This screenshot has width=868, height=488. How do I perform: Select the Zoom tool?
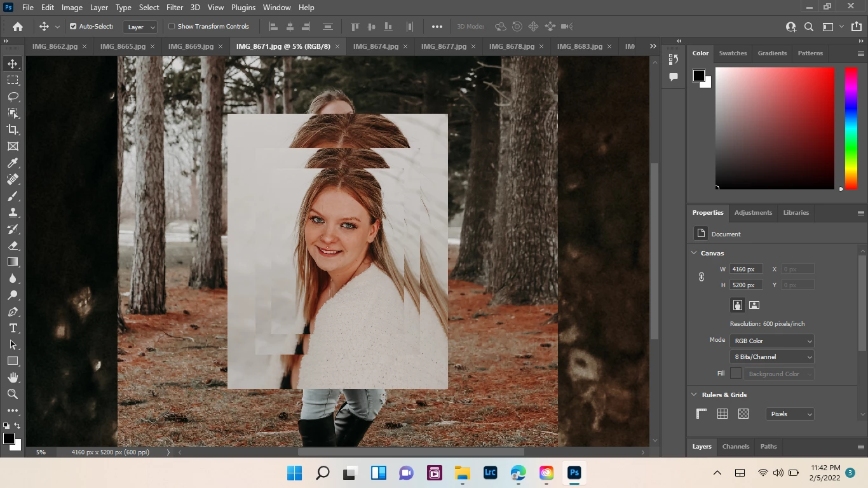(x=13, y=394)
